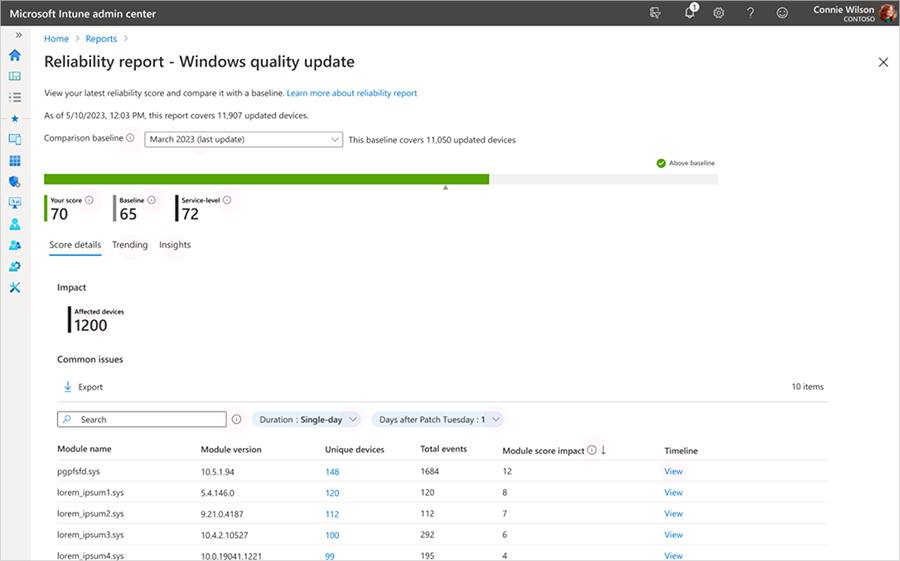The width and height of the screenshot is (900, 561).
Task: Open the Endpoint security shield icon
Action: (x=15, y=182)
